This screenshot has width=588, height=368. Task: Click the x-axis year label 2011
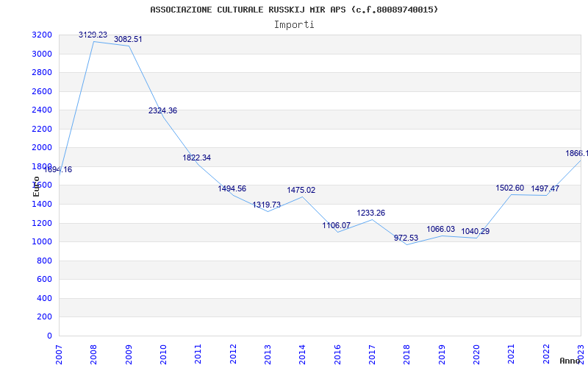point(198,355)
